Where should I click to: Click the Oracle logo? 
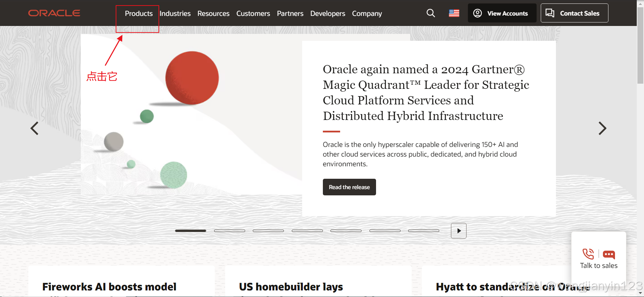[x=54, y=13]
